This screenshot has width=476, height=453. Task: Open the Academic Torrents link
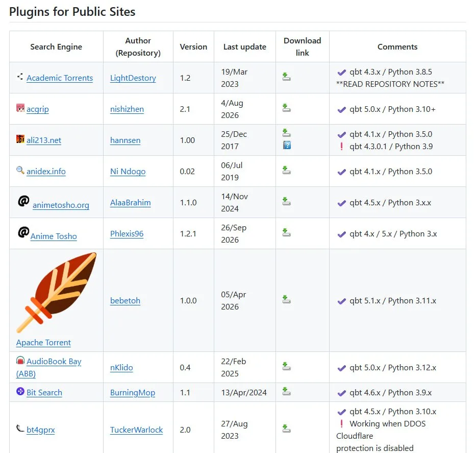[x=60, y=78]
